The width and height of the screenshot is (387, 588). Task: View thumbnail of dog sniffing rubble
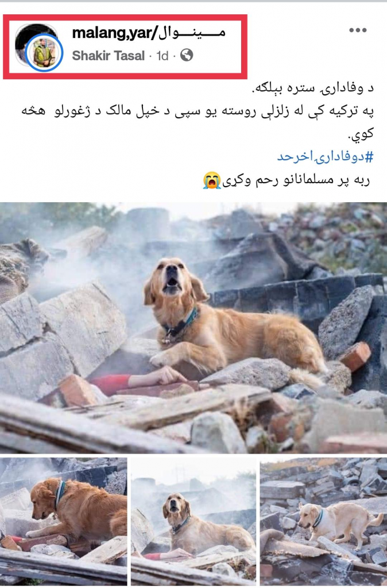(x=63, y=521)
